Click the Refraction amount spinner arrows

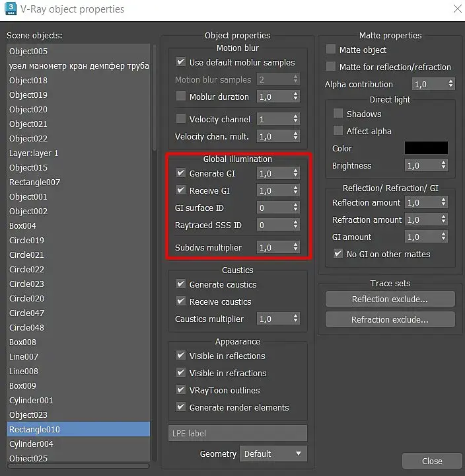(443, 219)
